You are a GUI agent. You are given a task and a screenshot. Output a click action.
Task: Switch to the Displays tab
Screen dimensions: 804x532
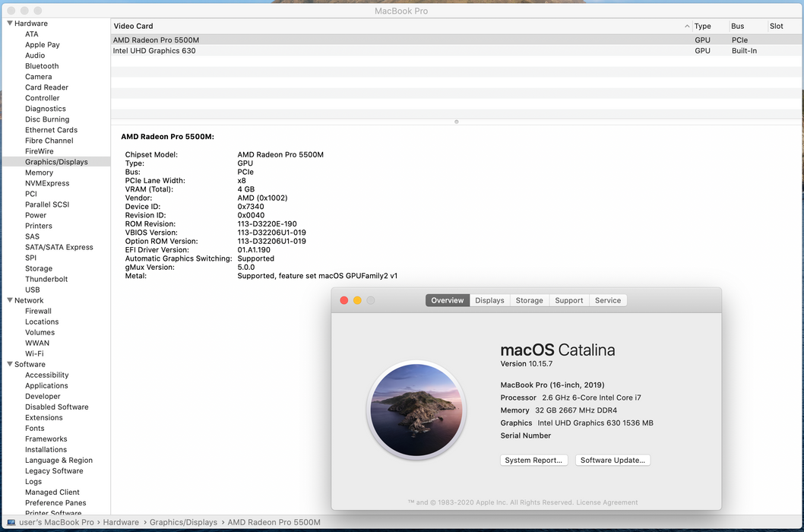pos(489,300)
